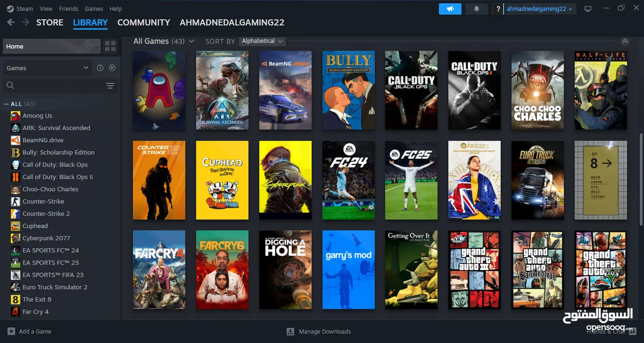Image resolution: width=644 pixels, height=343 pixels.
Task: Go forward with the right arrow button
Action: pyautogui.click(x=26, y=22)
